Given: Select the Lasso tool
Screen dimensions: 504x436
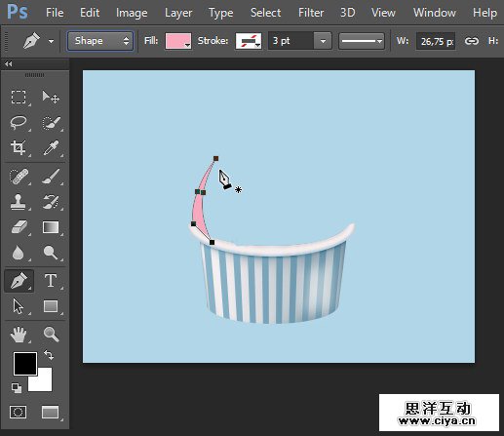Looking at the screenshot, I should pyautogui.click(x=19, y=122).
